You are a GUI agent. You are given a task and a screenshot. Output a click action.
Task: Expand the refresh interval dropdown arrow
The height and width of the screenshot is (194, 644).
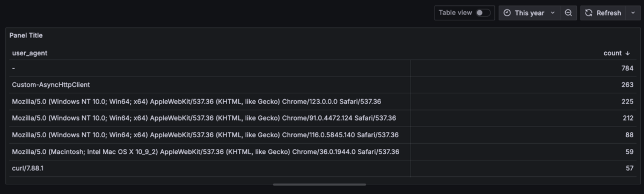(632, 13)
